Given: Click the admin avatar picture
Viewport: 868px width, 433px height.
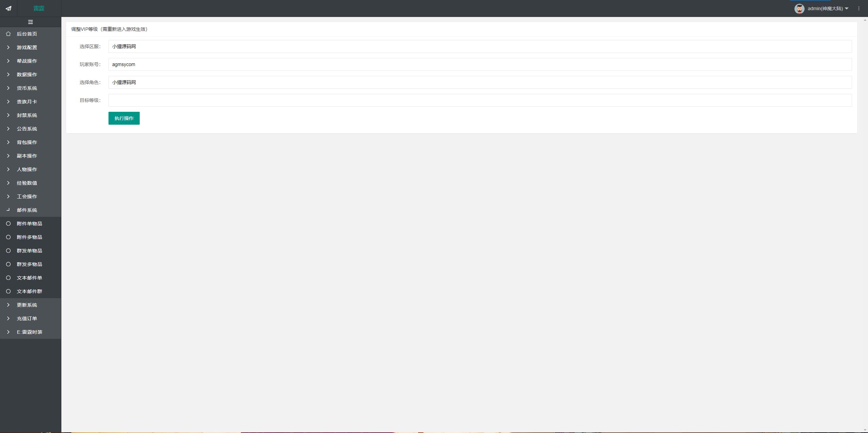Looking at the screenshot, I should tap(799, 8).
